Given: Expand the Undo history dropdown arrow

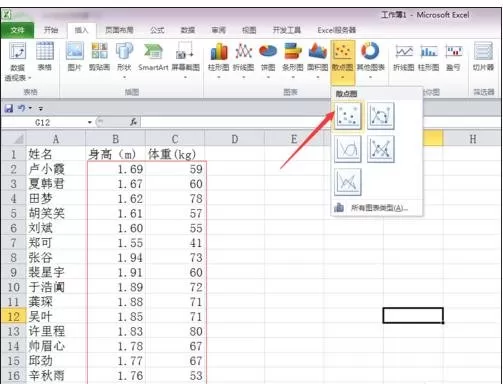Looking at the screenshot, I should pos(30,108).
